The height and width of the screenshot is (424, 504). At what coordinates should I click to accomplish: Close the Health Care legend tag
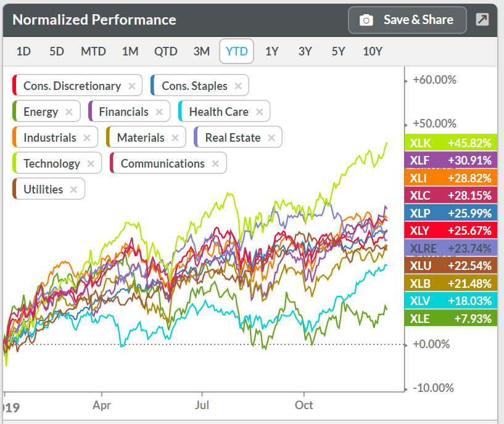pos(260,112)
